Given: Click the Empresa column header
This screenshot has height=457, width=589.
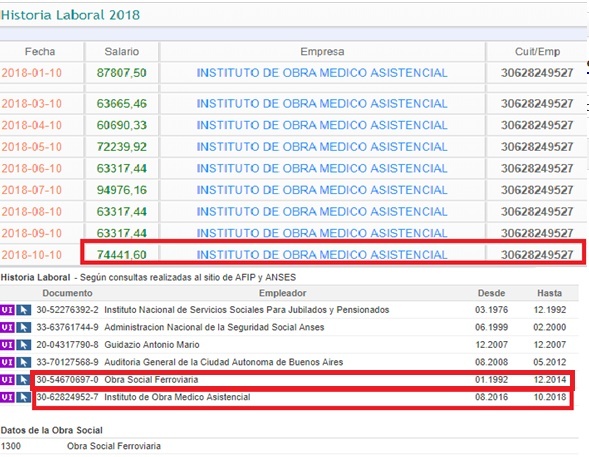Looking at the screenshot, I should 322,51.
